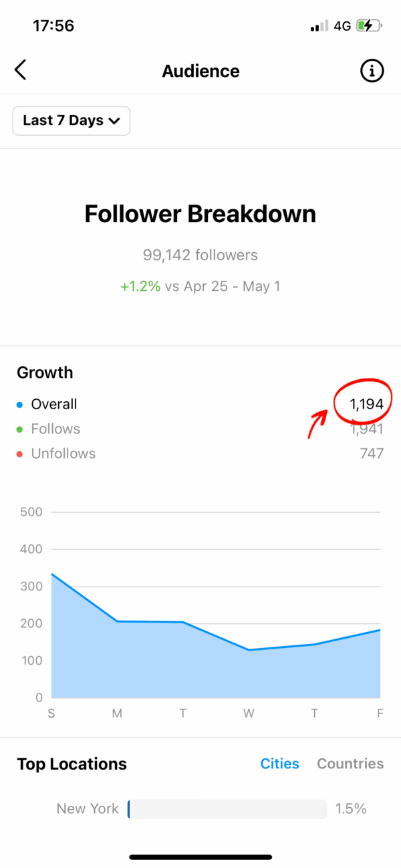Switch to the Cities tab
This screenshot has height=868, width=401.
(x=280, y=764)
